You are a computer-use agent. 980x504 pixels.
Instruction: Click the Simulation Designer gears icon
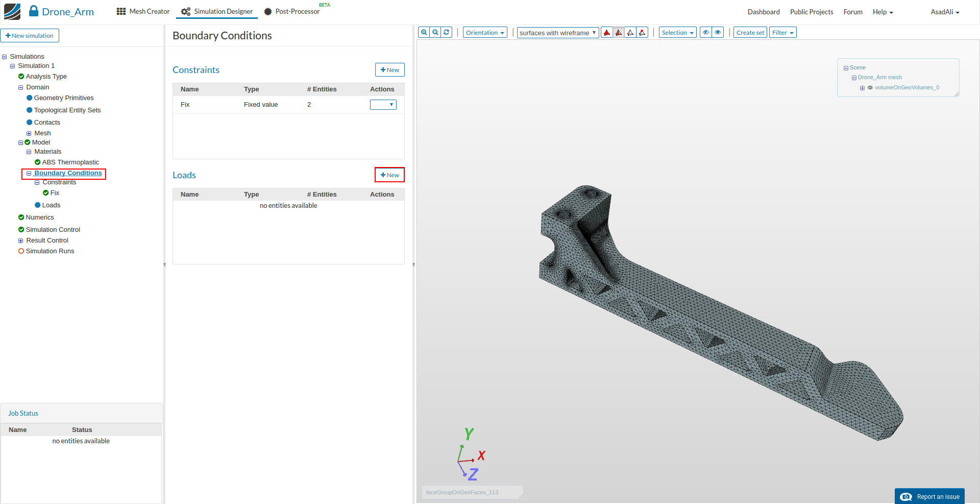click(186, 11)
